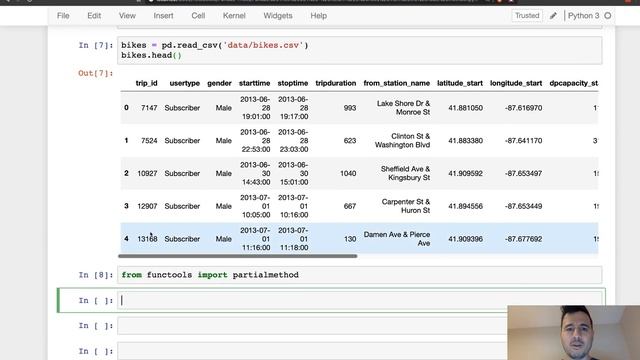This screenshot has width=640, height=360.
Task: Click the from_station_name column header
Action: pyautogui.click(x=396, y=83)
